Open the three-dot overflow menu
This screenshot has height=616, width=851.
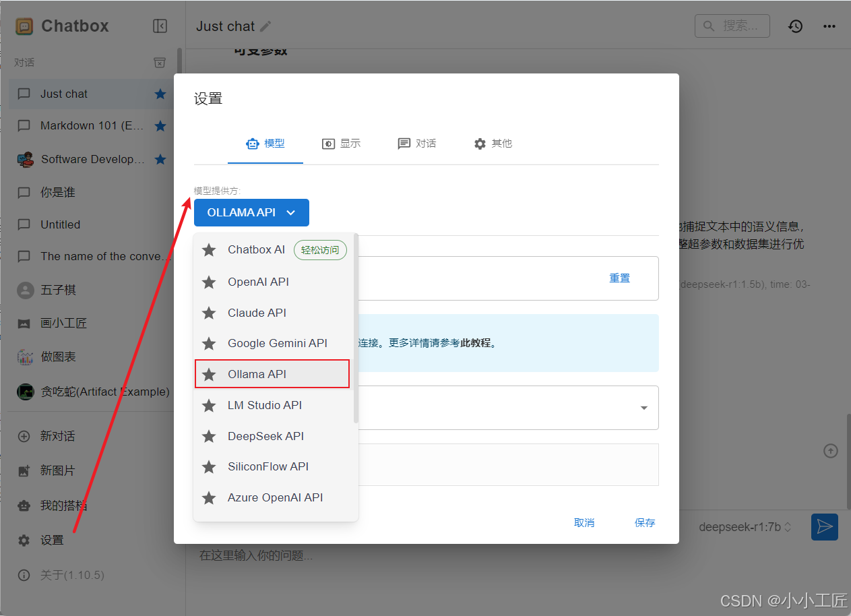click(x=829, y=26)
